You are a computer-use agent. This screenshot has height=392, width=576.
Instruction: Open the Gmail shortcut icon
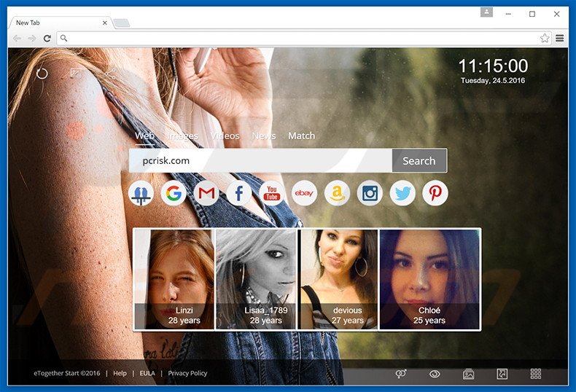pos(206,193)
